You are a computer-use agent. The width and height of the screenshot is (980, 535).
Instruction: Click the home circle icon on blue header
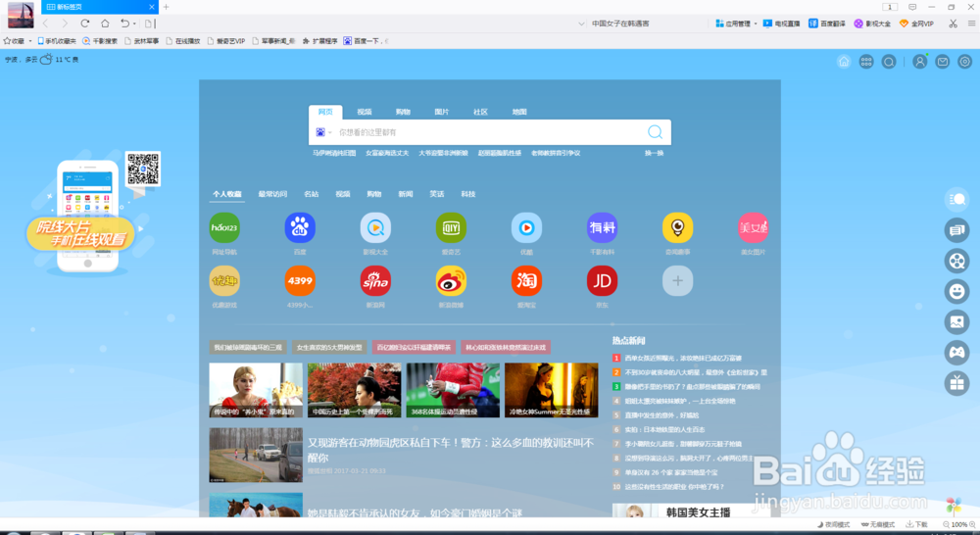click(844, 62)
